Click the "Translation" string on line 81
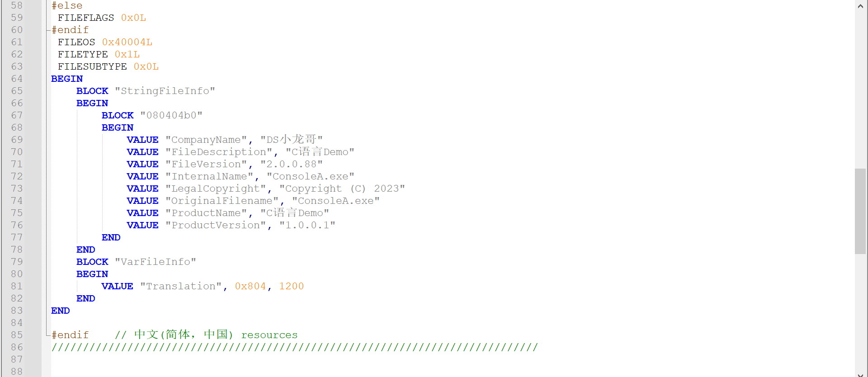The width and height of the screenshot is (868, 377). 181,286
